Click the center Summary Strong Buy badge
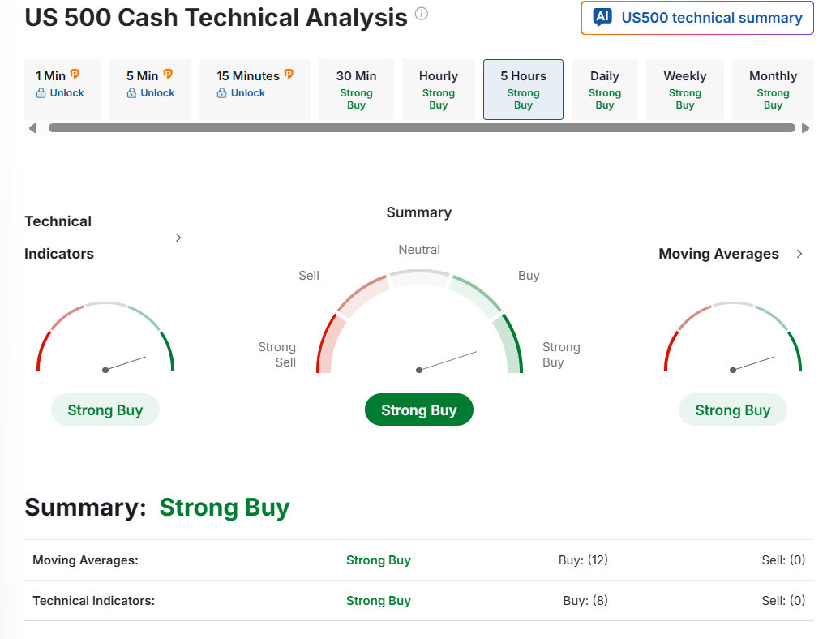840x639 pixels. [x=418, y=410]
